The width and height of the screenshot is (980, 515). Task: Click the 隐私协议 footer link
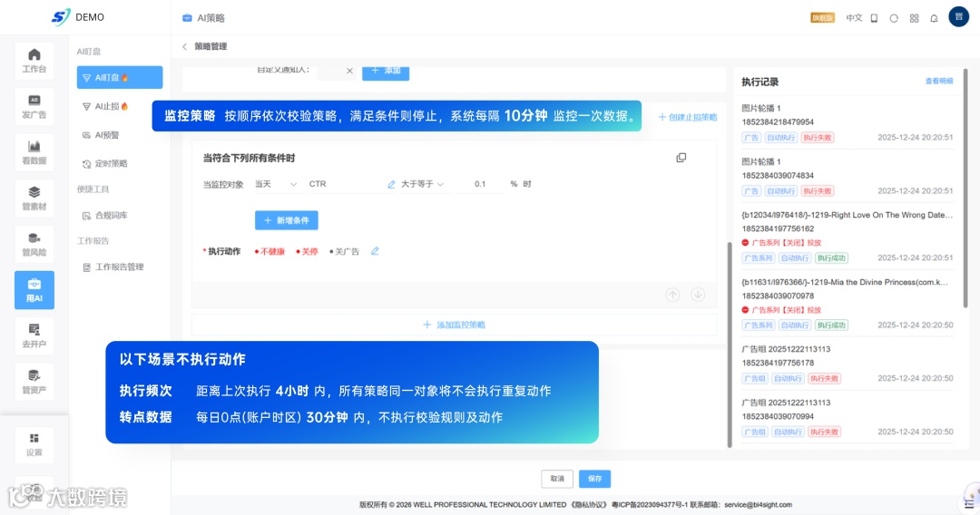[587, 505]
